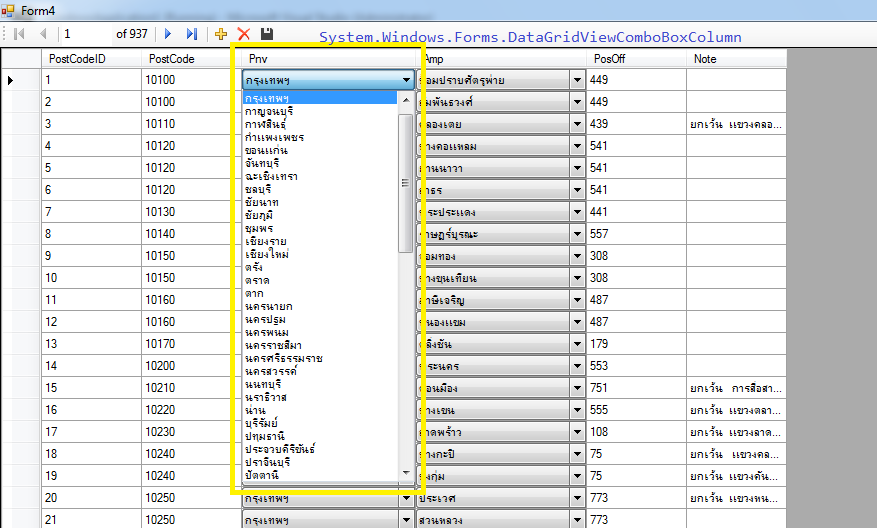Image resolution: width=877 pixels, height=528 pixels.
Task: Expand the Amp combo box in row 10
Action: click(x=577, y=278)
